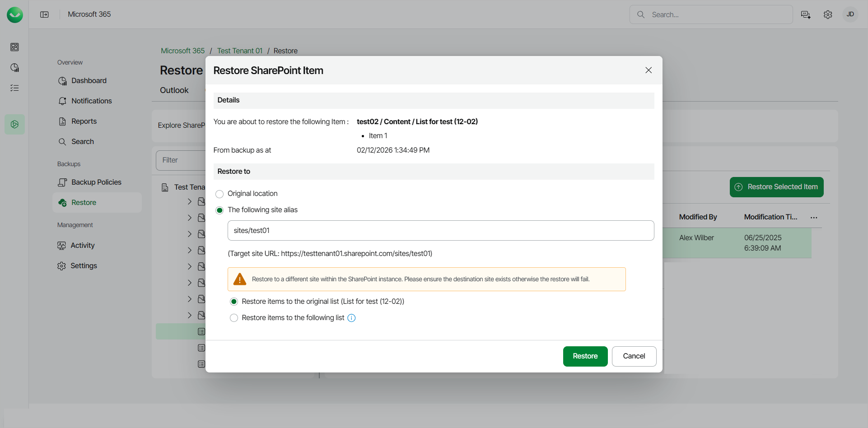
Task: Open Backup Policies from the sidebar menu
Action: (96, 182)
